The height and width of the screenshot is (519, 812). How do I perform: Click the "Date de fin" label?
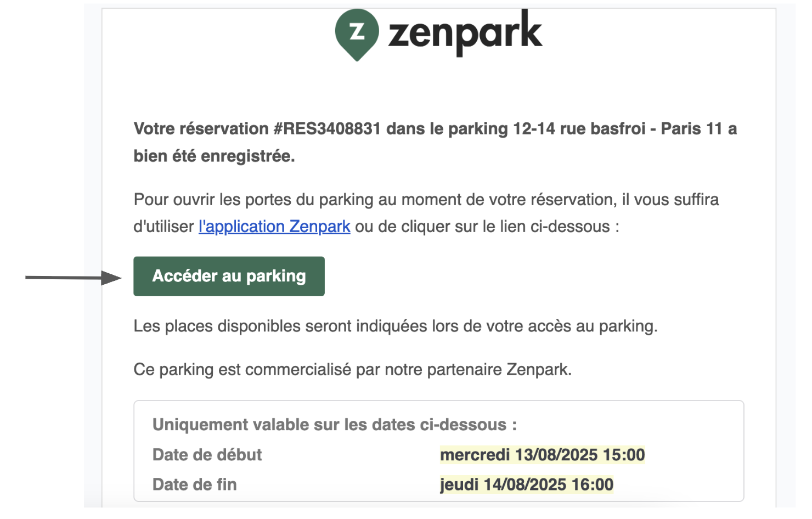pos(194,484)
